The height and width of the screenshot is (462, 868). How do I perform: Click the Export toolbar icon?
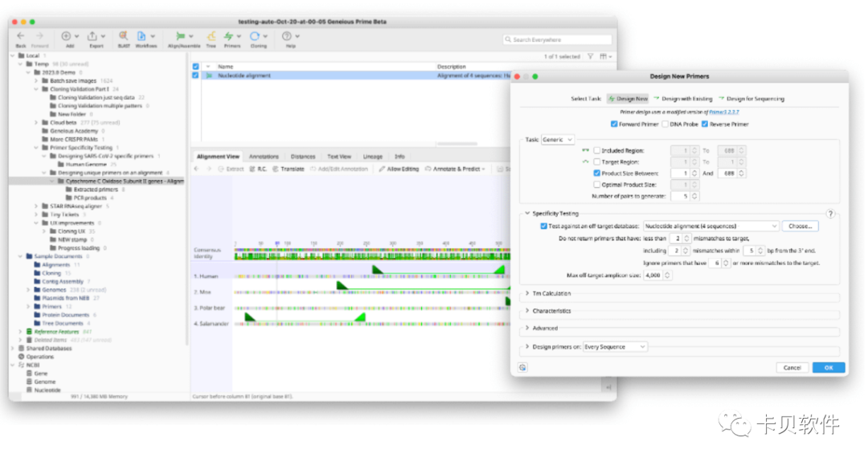[92, 36]
